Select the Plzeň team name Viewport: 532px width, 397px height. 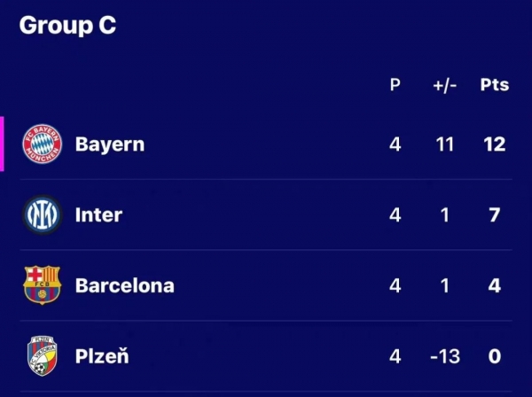[102, 355]
